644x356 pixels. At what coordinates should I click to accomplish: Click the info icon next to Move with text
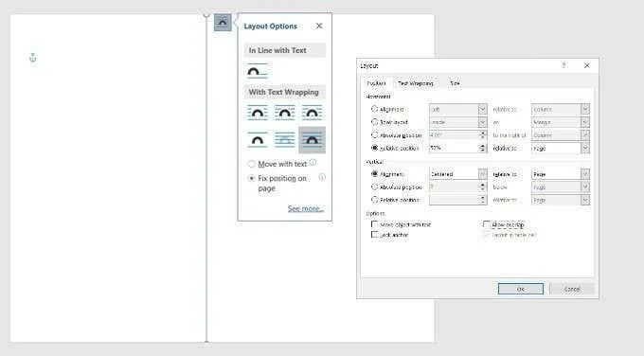(313, 163)
